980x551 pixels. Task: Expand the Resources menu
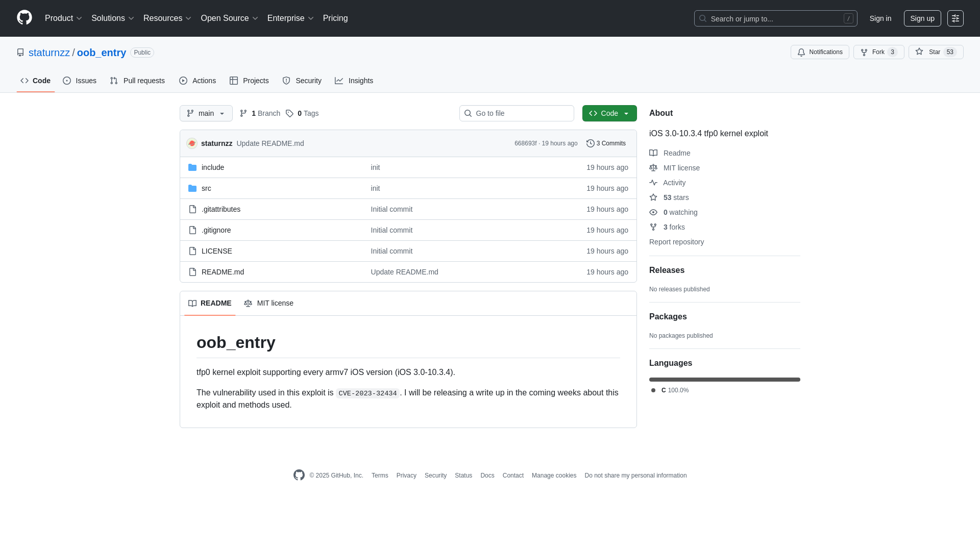pos(167,18)
